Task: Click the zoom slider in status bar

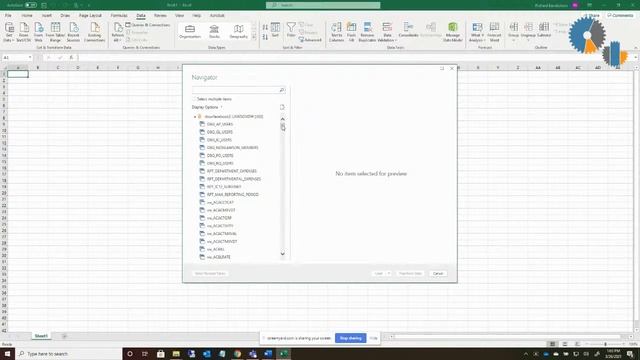Action: coord(605,344)
